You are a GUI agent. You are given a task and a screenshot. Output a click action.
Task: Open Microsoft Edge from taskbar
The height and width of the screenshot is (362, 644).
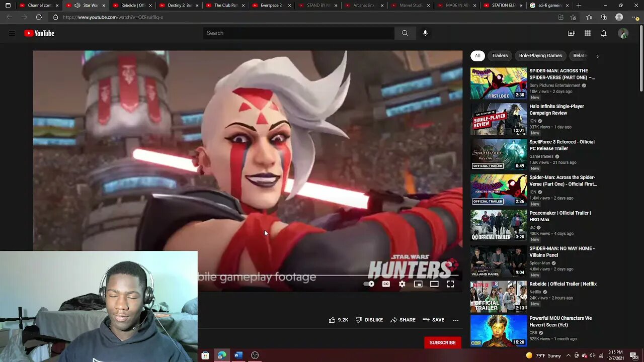[222, 355]
